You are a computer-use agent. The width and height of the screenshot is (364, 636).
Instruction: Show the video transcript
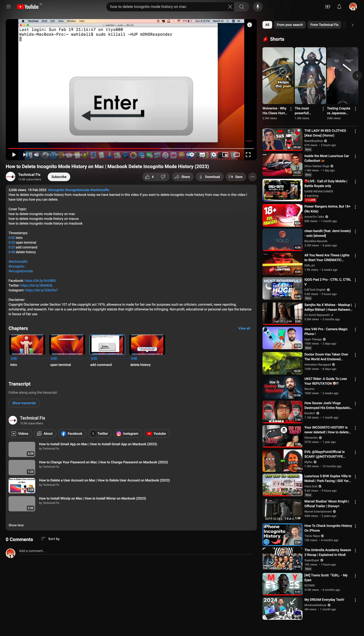(x=24, y=403)
